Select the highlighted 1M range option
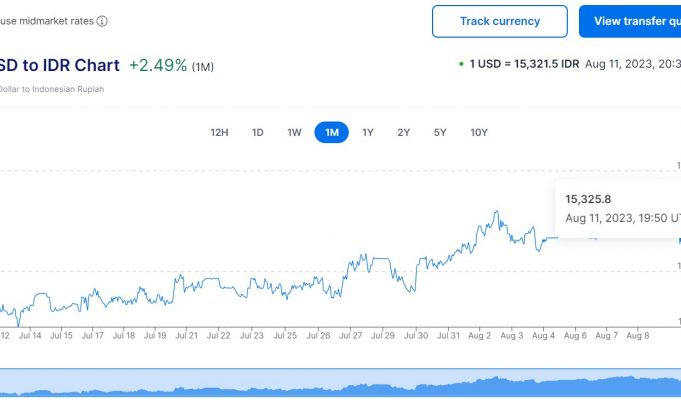 331,132
